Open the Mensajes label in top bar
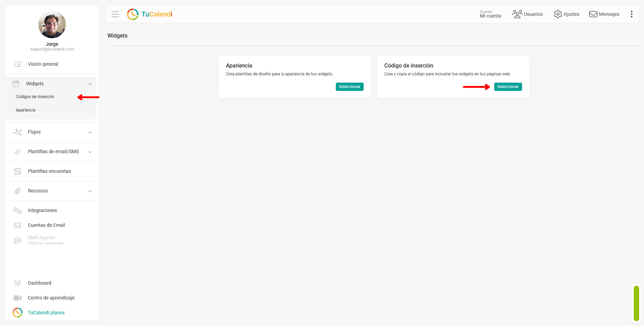This screenshot has height=326, width=644. pos(609,14)
